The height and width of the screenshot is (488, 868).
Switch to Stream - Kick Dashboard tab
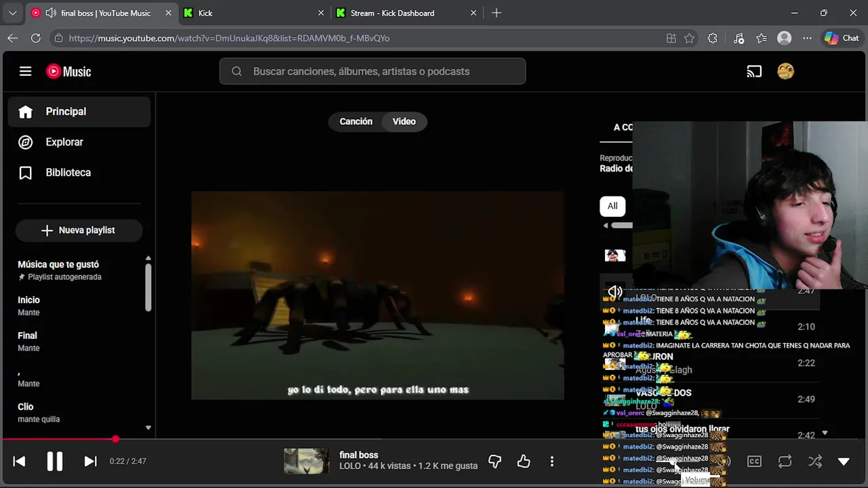pyautogui.click(x=406, y=13)
